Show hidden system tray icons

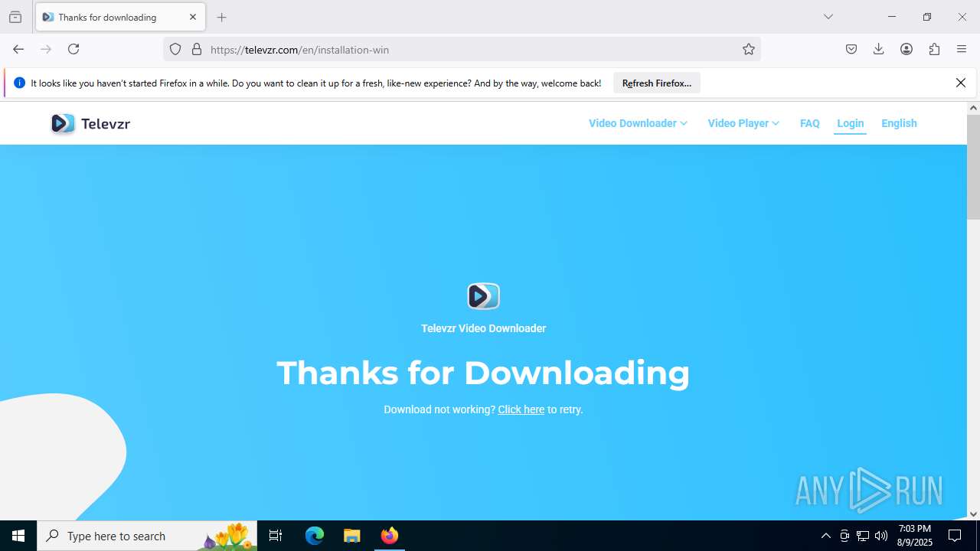(x=825, y=536)
